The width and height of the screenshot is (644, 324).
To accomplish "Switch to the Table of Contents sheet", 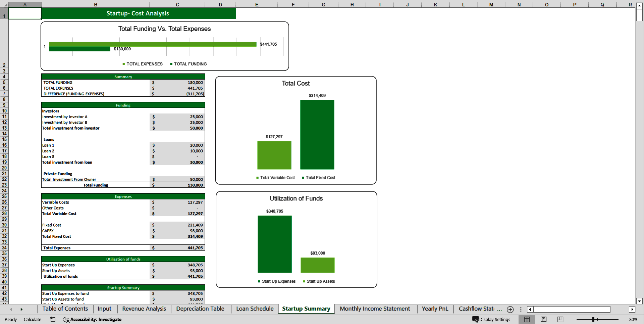I will [x=65, y=309].
